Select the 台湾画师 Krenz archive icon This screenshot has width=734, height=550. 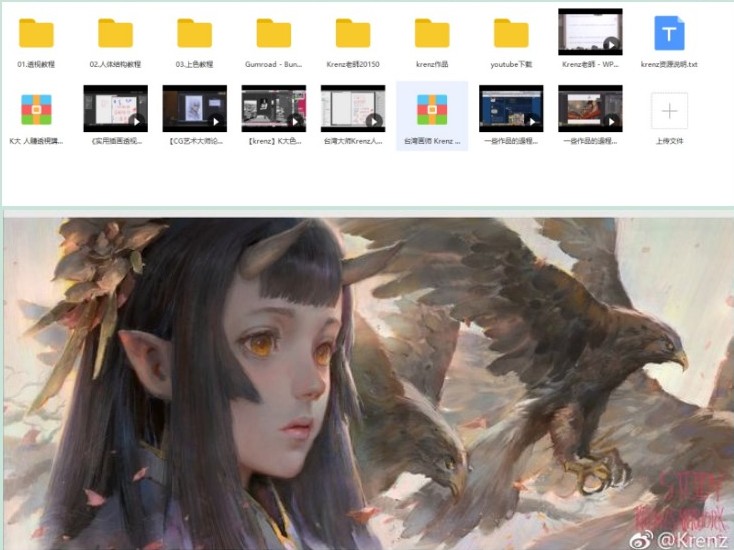click(x=432, y=110)
